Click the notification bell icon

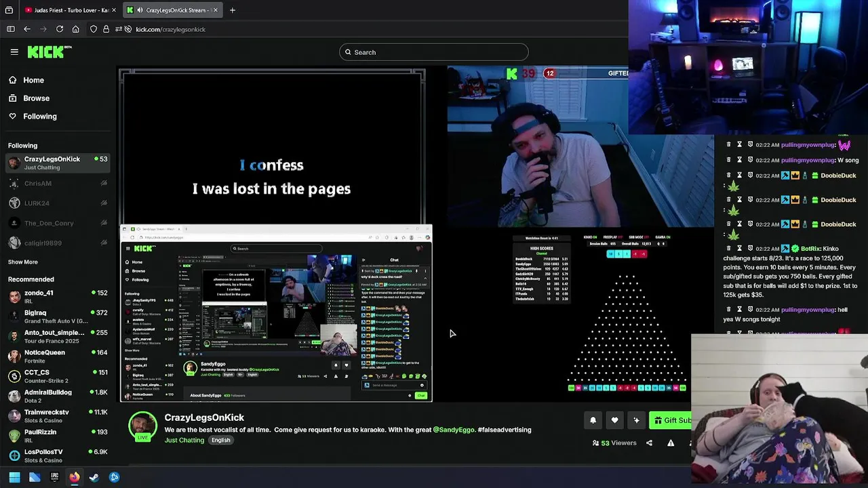pos(593,420)
